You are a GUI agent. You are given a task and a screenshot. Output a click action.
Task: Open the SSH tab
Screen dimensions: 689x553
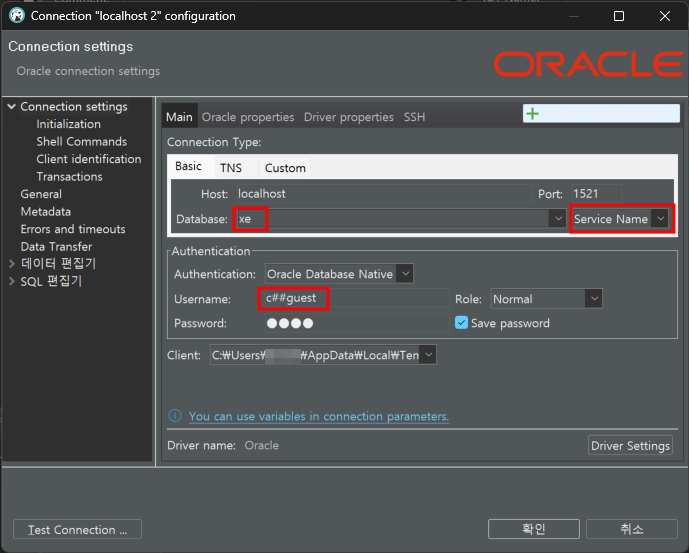point(414,117)
